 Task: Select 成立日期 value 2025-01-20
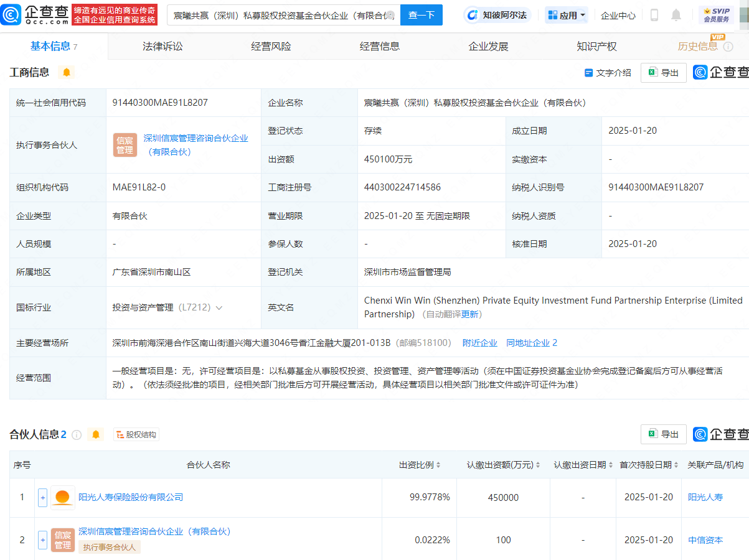pyautogui.click(x=633, y=131)
